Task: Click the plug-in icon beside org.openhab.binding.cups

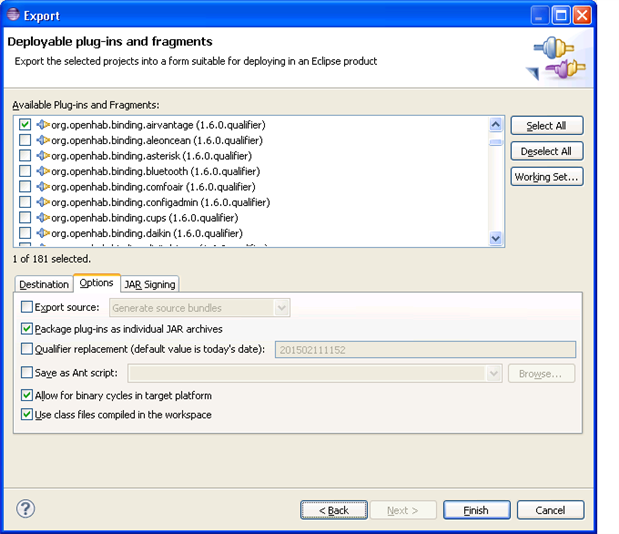Action: [x=43, y=217]
